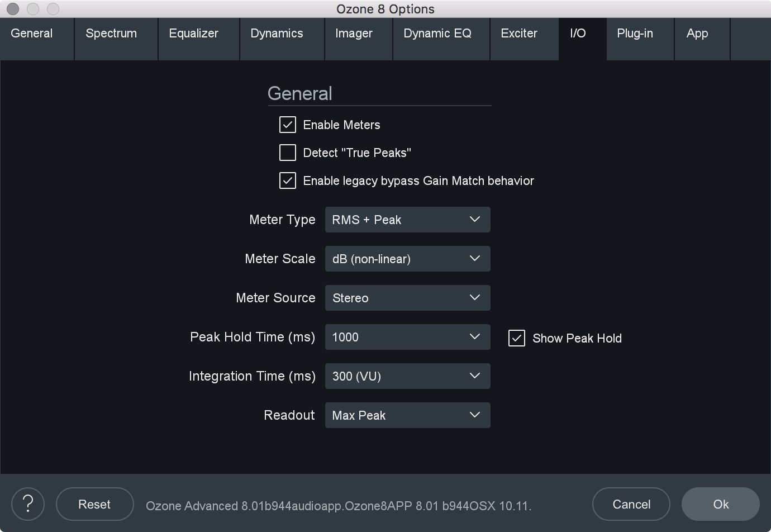The width and height of the screenshot is (771, 532).
Task: Open the Meter Source dropdown
Action: coord(408,298)
